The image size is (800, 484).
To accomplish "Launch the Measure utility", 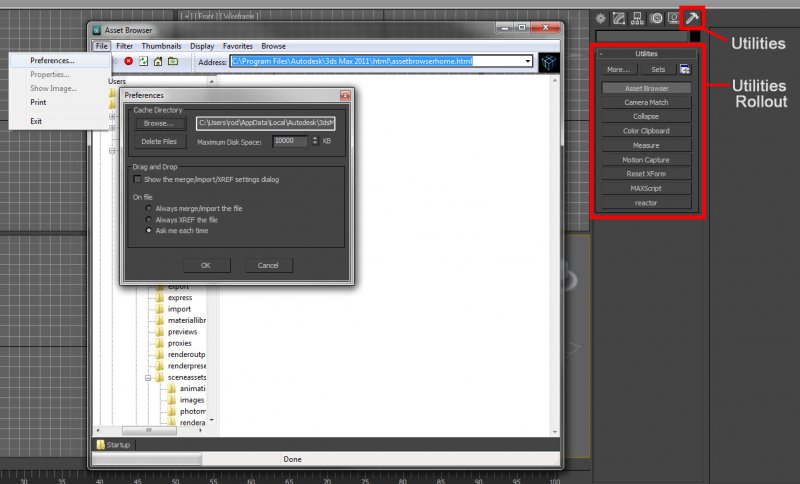I will pyautogui.click(x=646, y=145).
